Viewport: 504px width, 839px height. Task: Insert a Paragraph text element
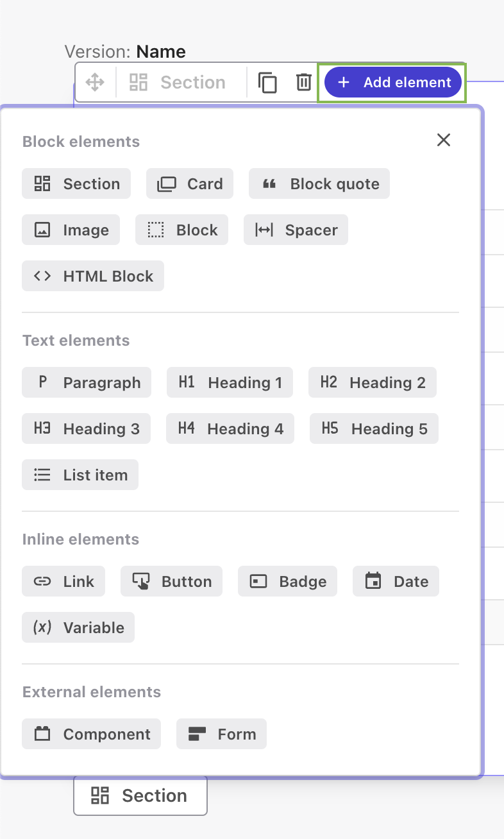[x=87, y=382]
